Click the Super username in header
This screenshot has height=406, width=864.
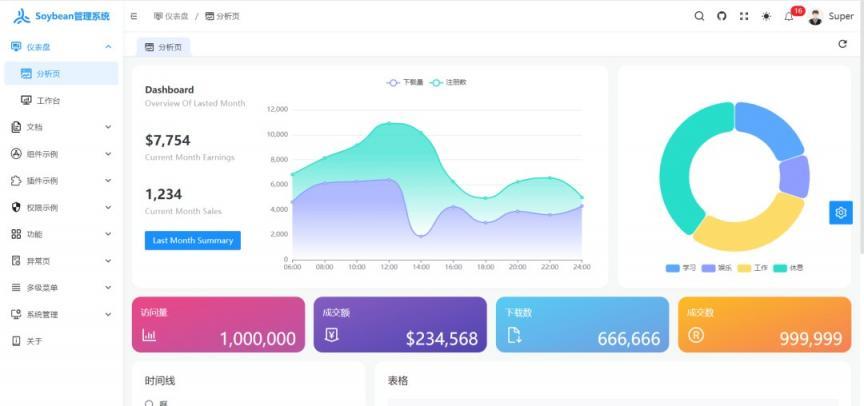(x=841, y=17)
